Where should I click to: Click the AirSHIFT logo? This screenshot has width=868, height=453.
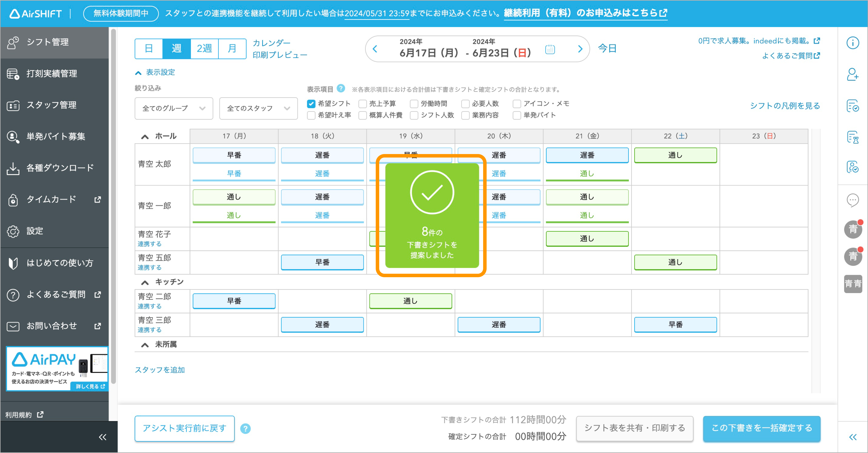[x=35, y=13]
